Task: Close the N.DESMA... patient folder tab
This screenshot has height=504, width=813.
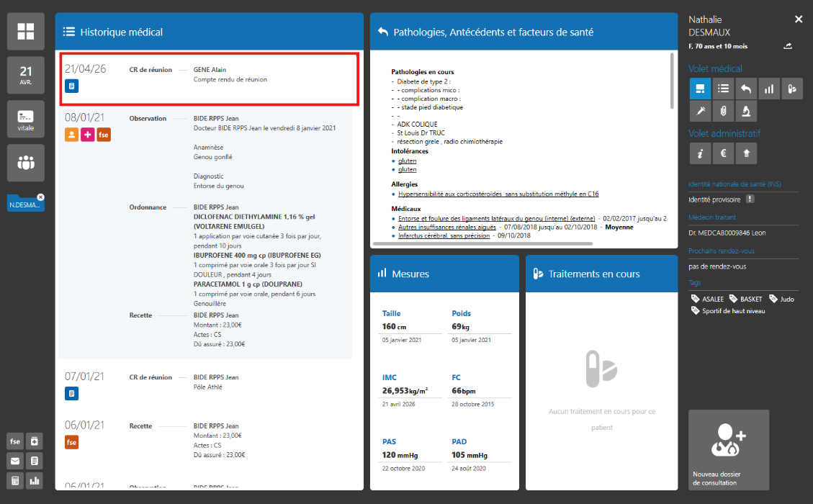Action: [x=41, y=197]
